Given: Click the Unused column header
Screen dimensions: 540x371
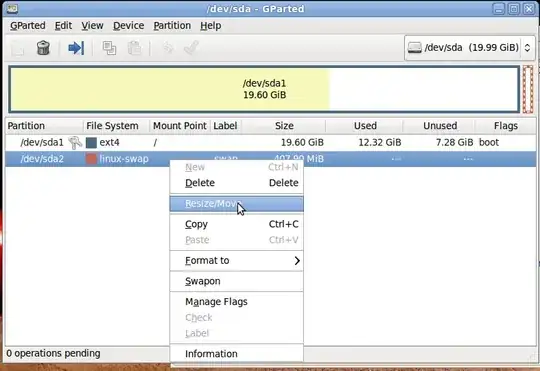Looking at the screenshot, I should (439, 126).
